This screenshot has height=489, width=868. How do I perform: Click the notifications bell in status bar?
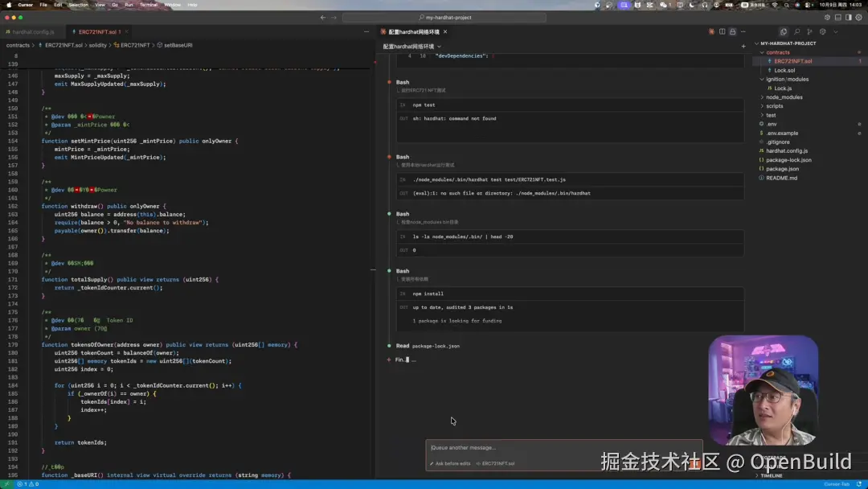tap(859, 484)
